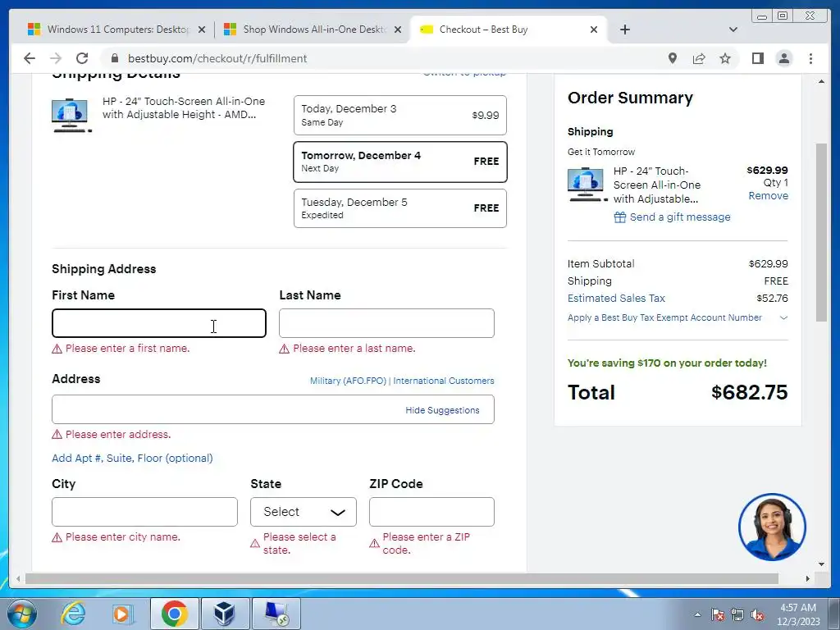Click the $682.75 Total amount
Screen dimensions: 840x630
750,392
